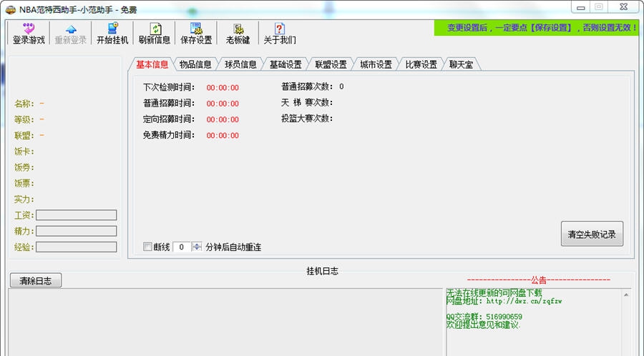Screen dimensions: 644x356
Task: Click the 清空失败记录 button
Action: pos(592,234)
